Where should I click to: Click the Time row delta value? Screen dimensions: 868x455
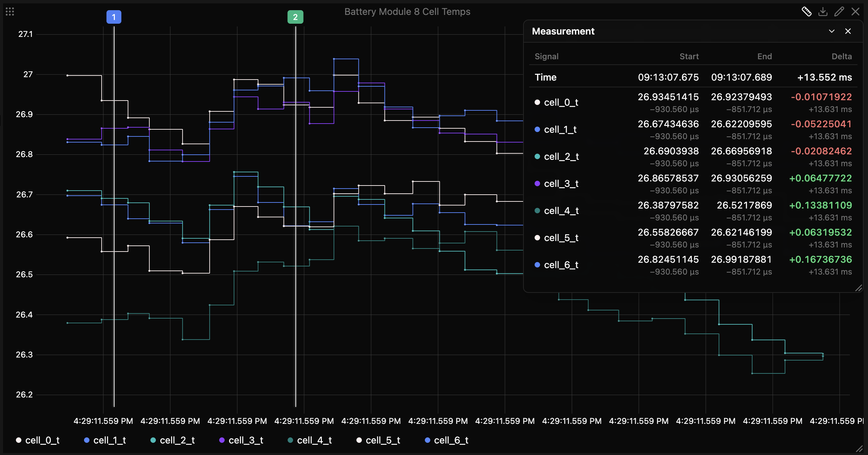pos(824,77)
